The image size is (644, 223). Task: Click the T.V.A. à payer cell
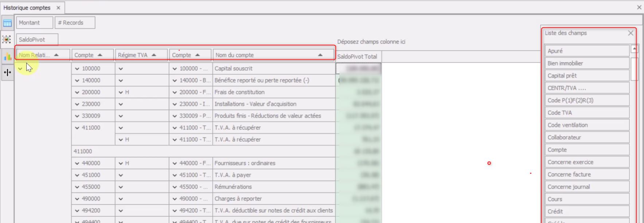tap(274, 175)
